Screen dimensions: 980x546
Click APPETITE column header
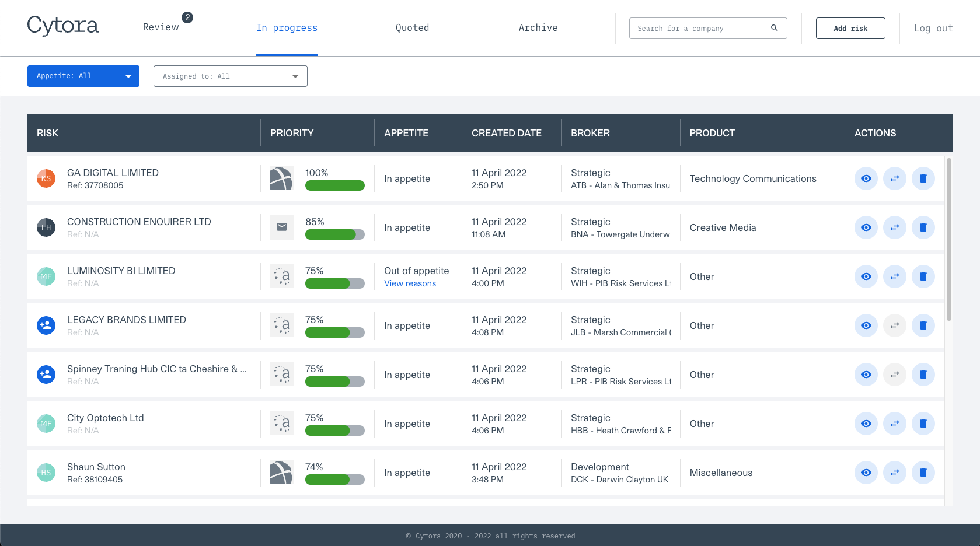click(x=406, y=133)
